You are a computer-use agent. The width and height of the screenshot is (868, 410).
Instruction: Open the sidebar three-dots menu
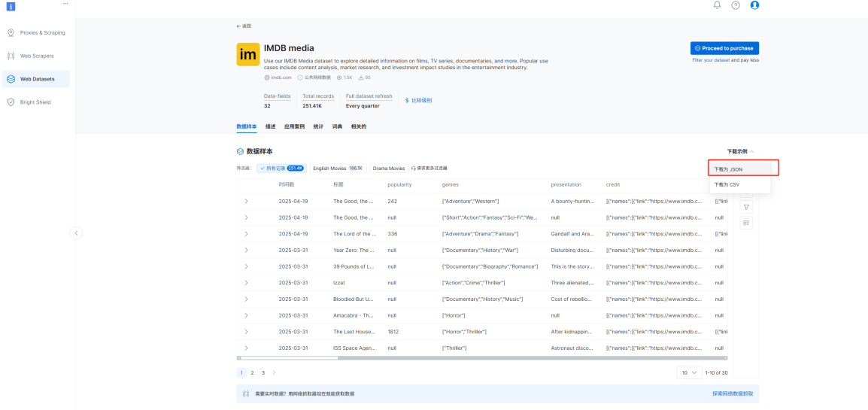[66, 3]
